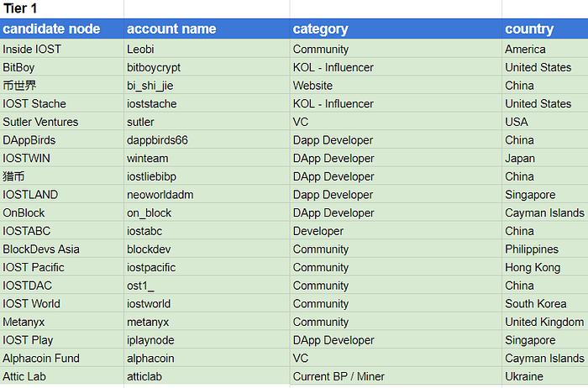Click the 'iostliebibp' account cell
This screenshot has width=588, height=388.
tap(207, 176)
